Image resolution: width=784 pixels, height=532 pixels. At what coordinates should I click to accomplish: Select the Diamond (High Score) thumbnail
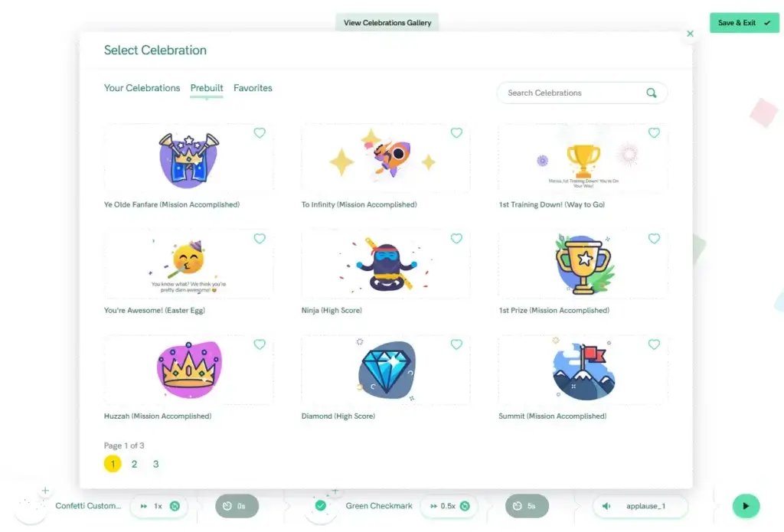386,370
